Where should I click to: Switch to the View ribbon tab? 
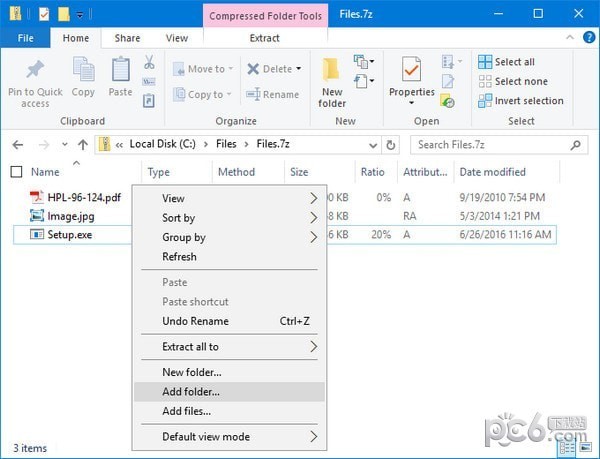(177, 38)
